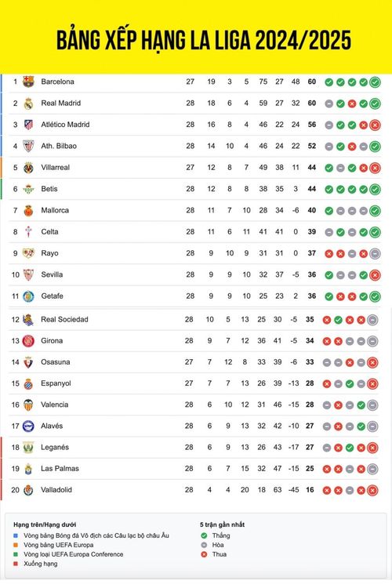
Task: Click the Getafe club crest
Action: (x=28, y=296)
